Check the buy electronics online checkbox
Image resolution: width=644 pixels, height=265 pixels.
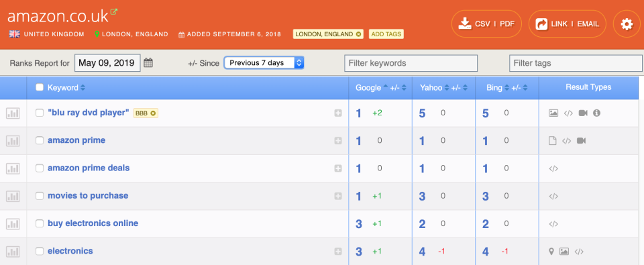(x=40, y=223)
